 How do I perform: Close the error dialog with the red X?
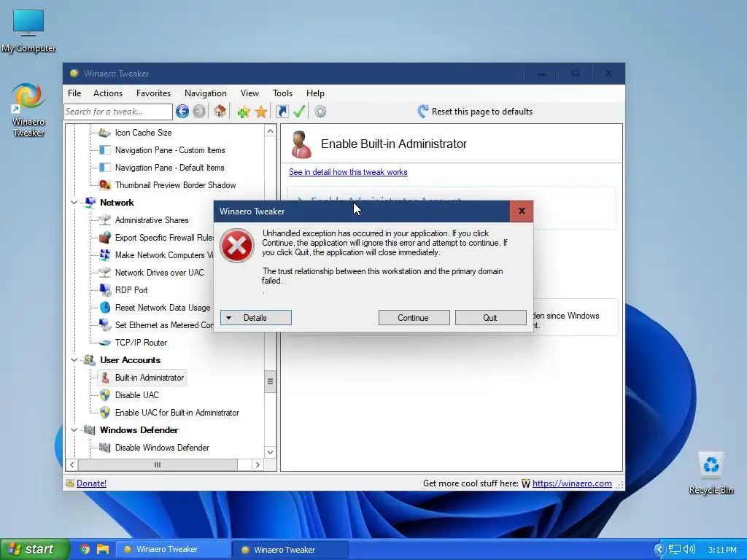(x=522, y=211)
